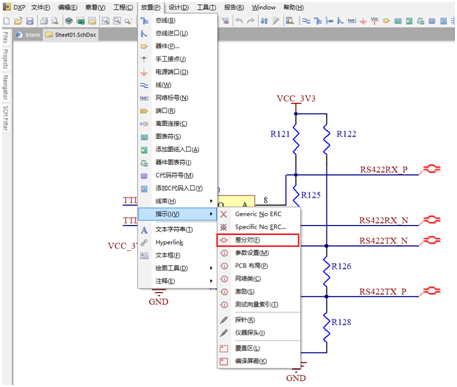Expand the 注释(E) submenu
Image resolution: width=457 pixels, height=387 pixels.
[177, 281]
